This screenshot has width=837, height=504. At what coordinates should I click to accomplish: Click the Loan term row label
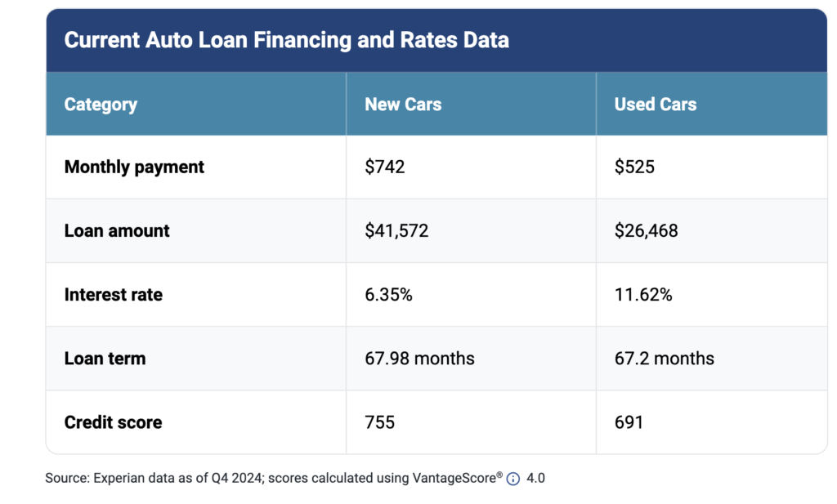click(x=105, y=359)
